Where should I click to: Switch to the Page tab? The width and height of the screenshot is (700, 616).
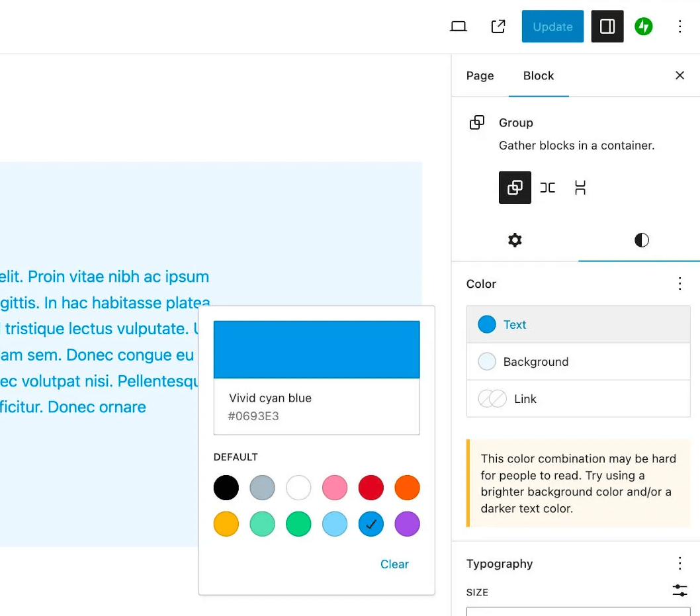pos(480,76)
